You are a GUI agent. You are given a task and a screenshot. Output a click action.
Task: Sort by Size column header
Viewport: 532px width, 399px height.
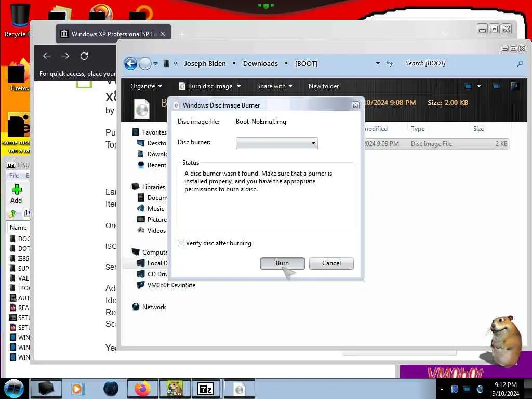coord(478,129)
